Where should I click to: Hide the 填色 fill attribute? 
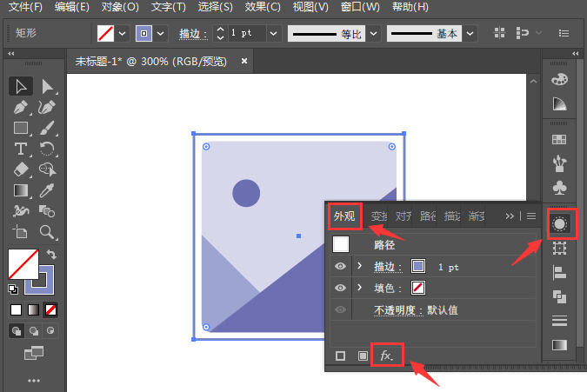pyautogui.click(x=340, y=288)
